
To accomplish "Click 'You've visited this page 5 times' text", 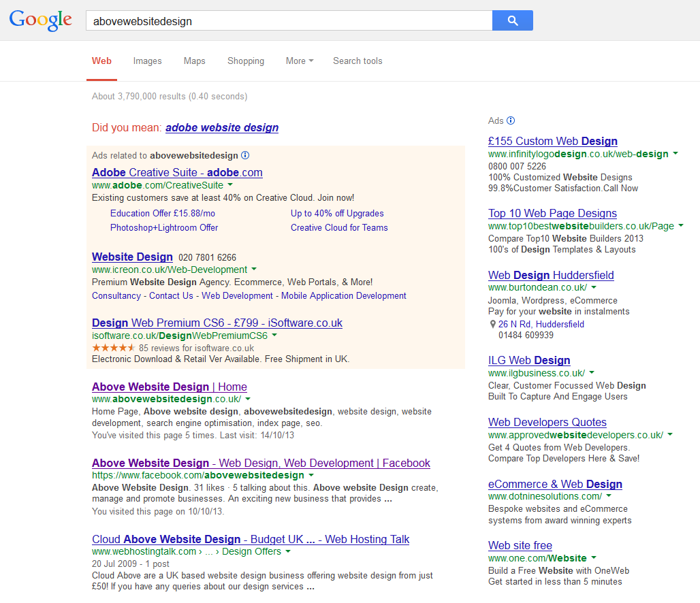I will click(x=154, y=435).
